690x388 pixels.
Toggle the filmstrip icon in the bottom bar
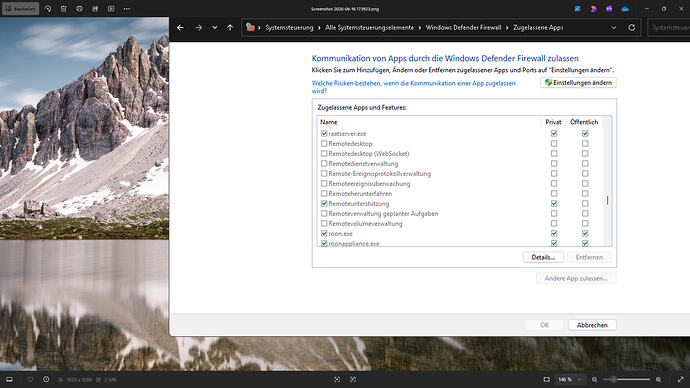coord(9,379)
